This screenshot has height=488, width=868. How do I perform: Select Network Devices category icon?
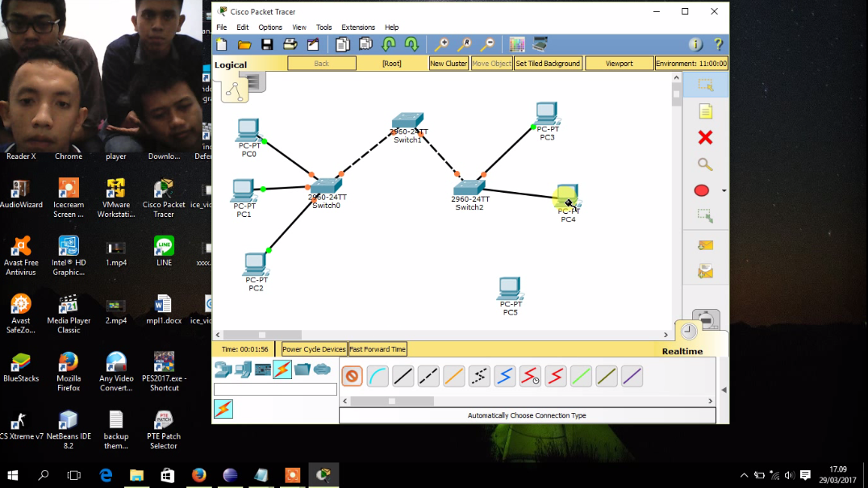click(x=223, y=369)
